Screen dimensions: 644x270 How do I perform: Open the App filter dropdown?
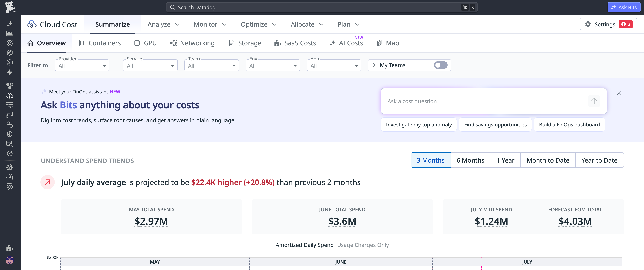pos(334,65)
